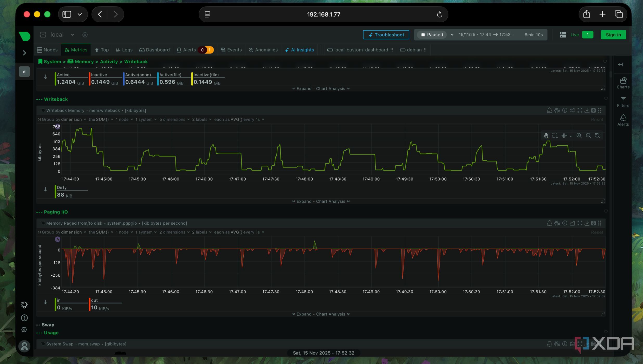Open space settings gear next to local
The width and height of the screenshot is (643, 364).
point(85,35)
